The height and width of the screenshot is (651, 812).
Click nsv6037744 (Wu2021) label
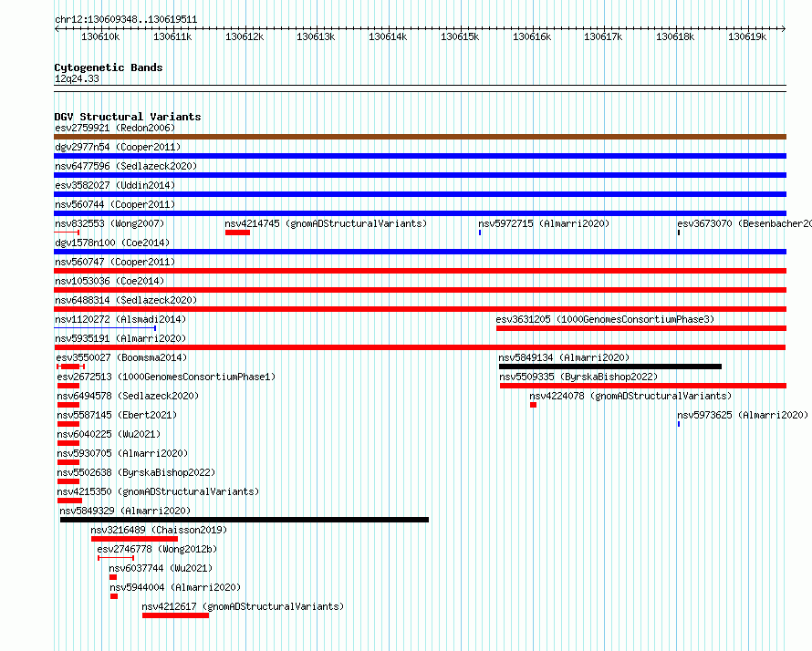tap(161, 568)
